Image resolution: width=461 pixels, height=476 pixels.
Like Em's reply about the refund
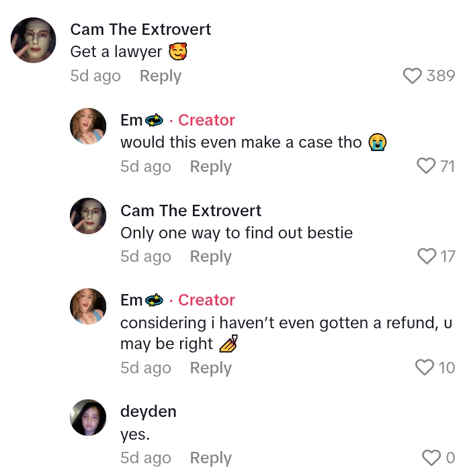pyautogui.click(x=425, y=367)
